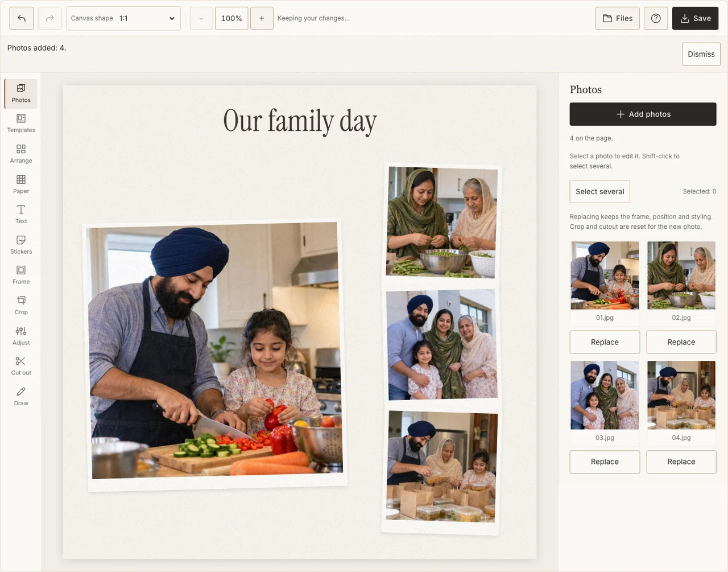Select the 02.jpg thumbnail in Photos panel
This screenshot has height=572, width=728.
(681, 275)
